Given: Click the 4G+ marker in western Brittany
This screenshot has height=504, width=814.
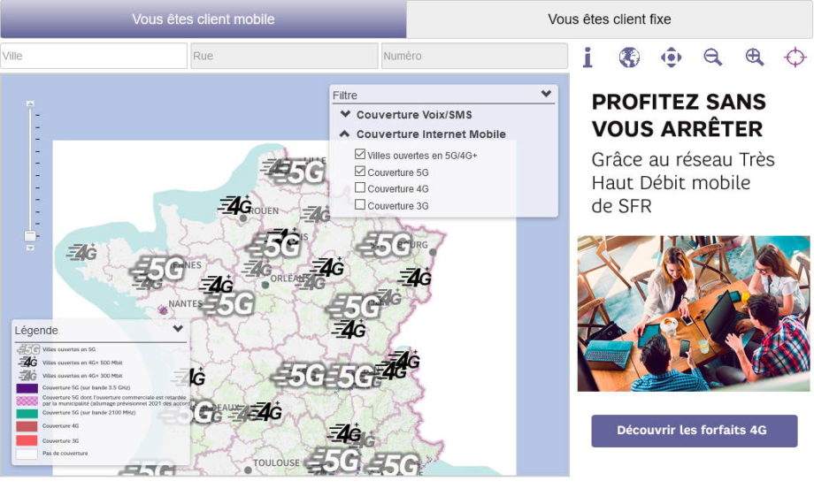Looking at the screenshot, I should [82, 252].
